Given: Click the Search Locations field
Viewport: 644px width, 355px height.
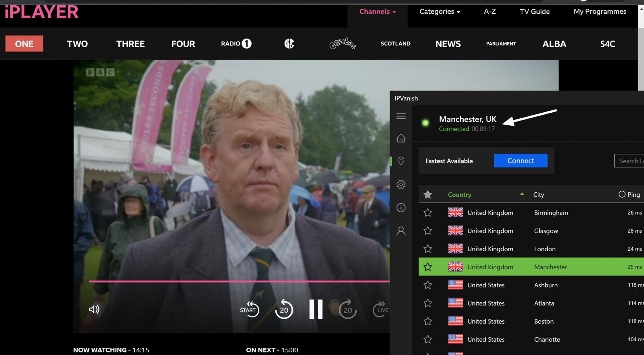Looking at the screenshot, I should (x=629, y=161).
